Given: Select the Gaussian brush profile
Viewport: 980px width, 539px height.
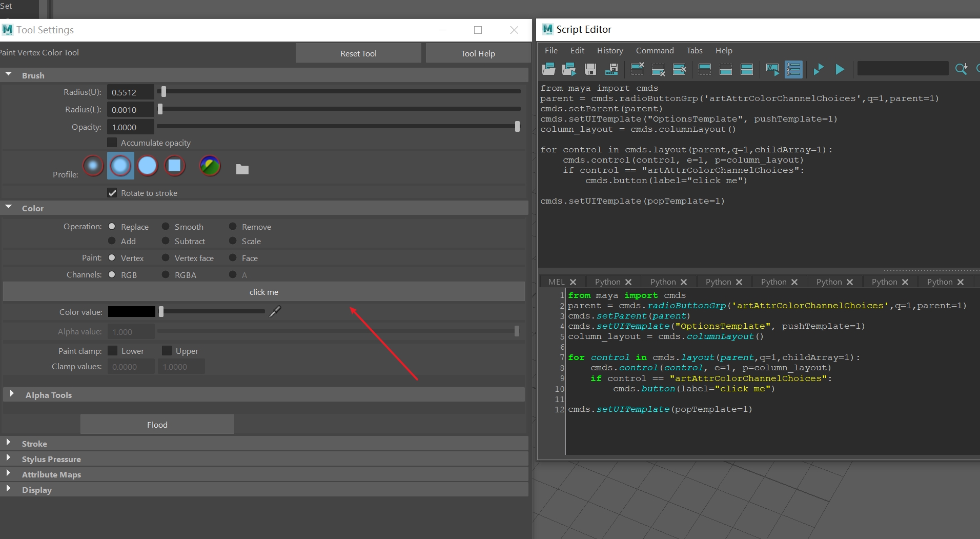Looking at the screenshot, I should click(x=93, y=166).
